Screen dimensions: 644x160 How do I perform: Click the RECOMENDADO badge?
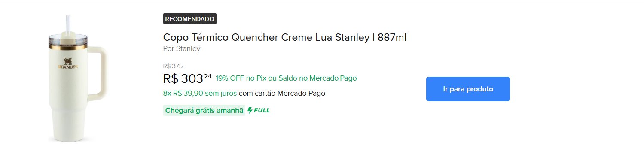189,19
